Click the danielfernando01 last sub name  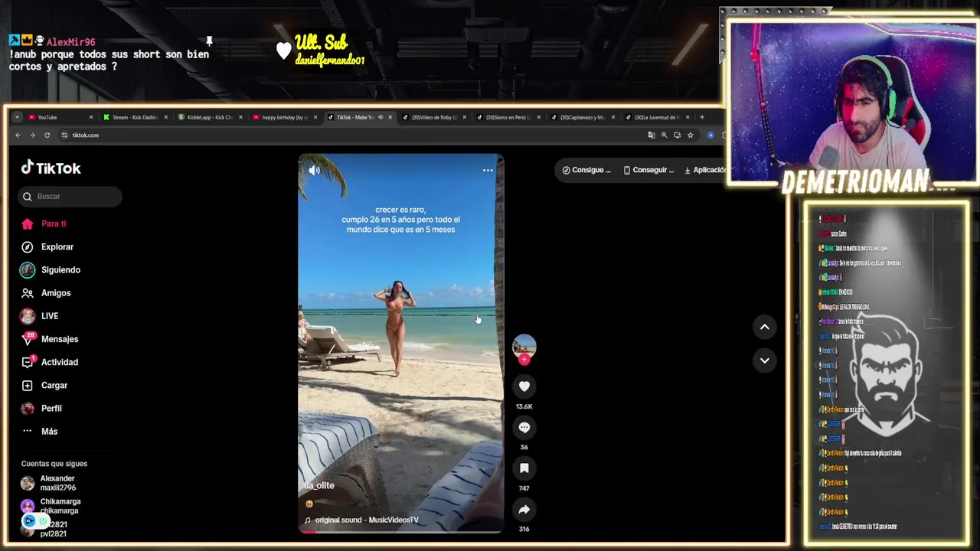click(330, 60)
